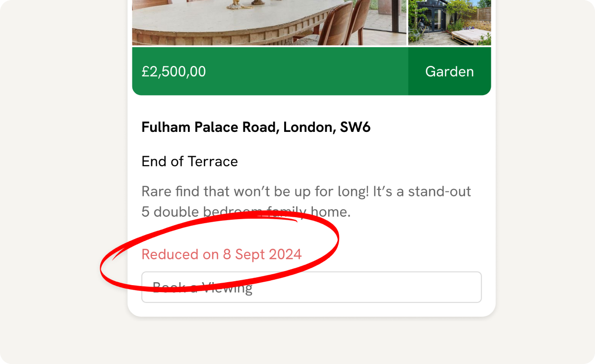This screenshot has width=595, height=364.
Task: Click the "stand-out" text in description
Action: [x=439, y=191]
